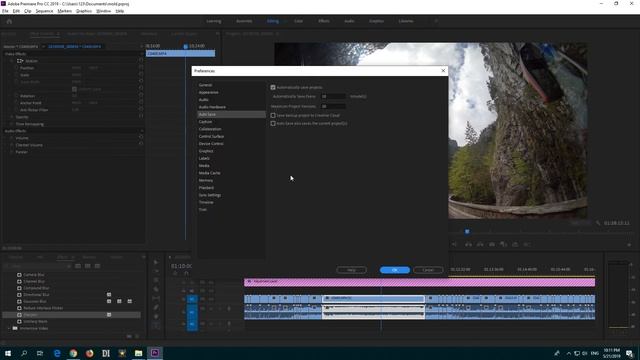Click the Maximum Project Versions field
Image resolution: width=640 pixels, height=360 pixels.
pos(333,106)
